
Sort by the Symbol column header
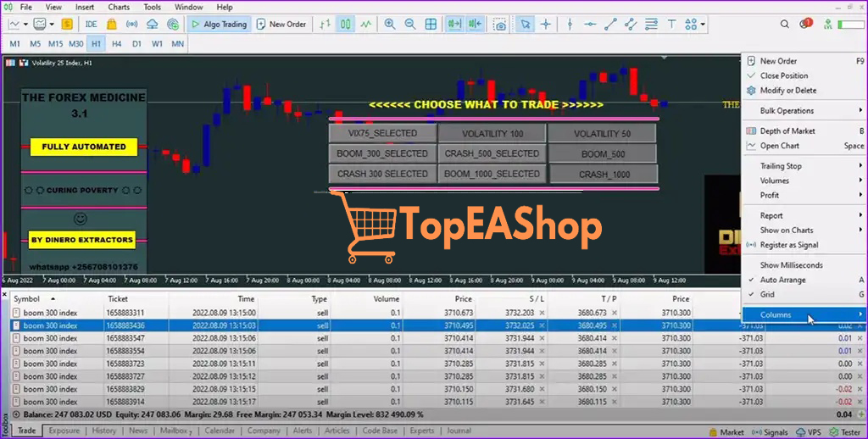58,299
